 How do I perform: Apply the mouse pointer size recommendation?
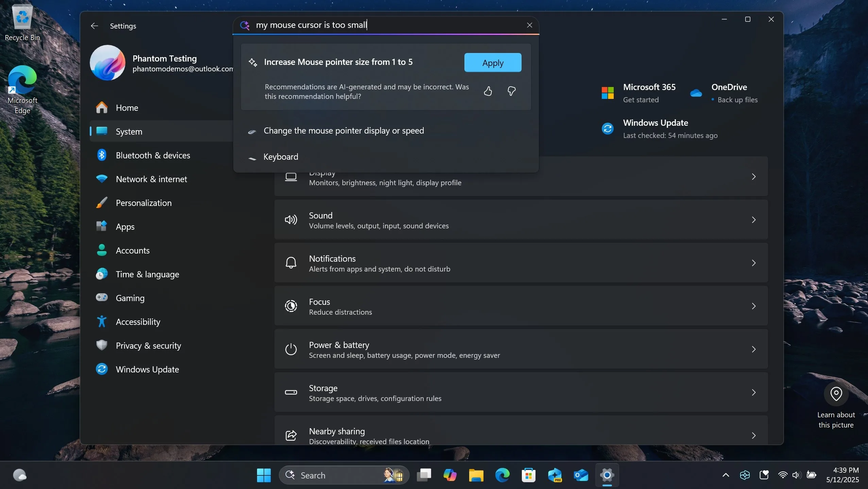point(493,63)
